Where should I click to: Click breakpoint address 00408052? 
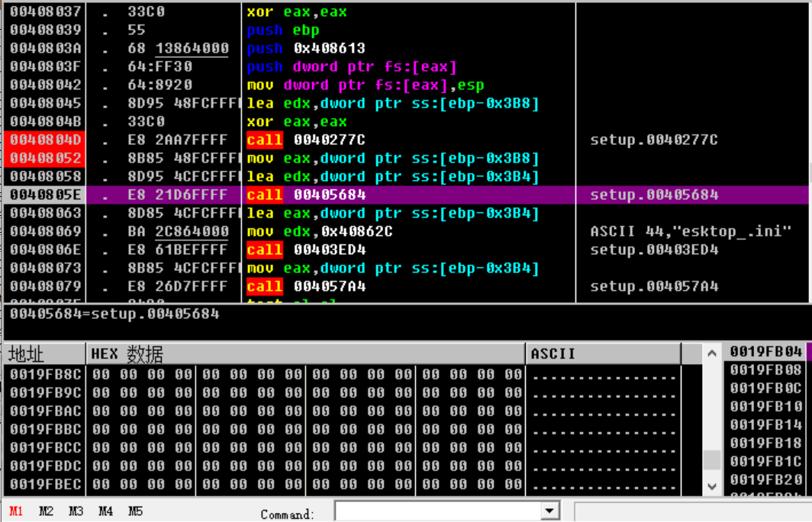click(46, 158)
